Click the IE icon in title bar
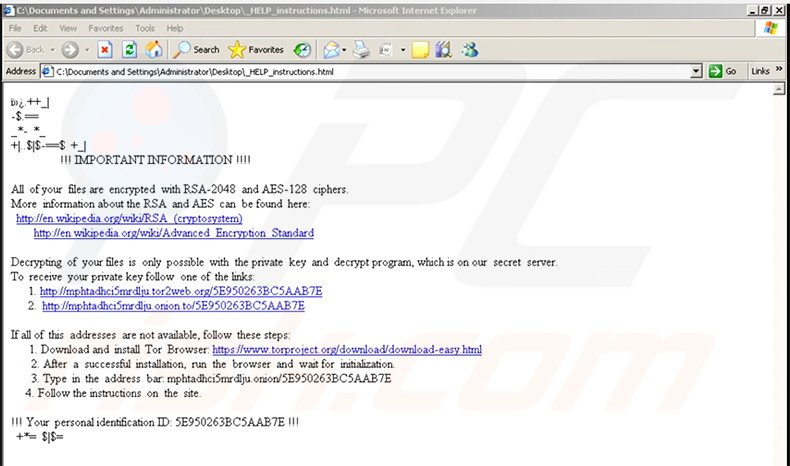Image resolution: width=790 pixels, height=466 pixels. (x=9, y=10)
